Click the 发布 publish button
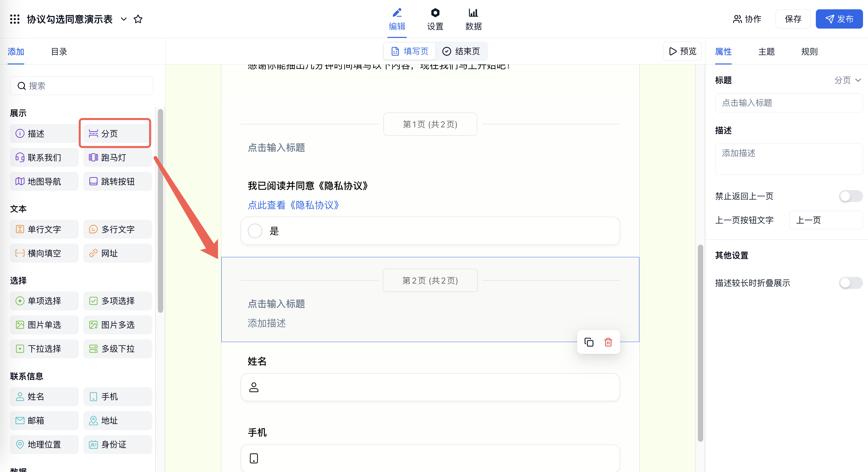Image resolution: width=868 pixels, height=472 pixels. 839,19
